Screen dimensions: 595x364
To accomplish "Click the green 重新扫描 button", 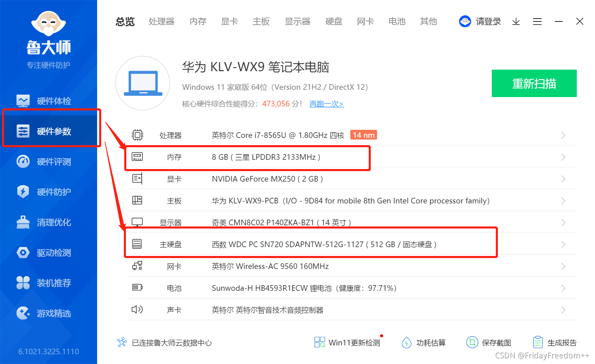I will pyautogui.click(x=534, y=83).
